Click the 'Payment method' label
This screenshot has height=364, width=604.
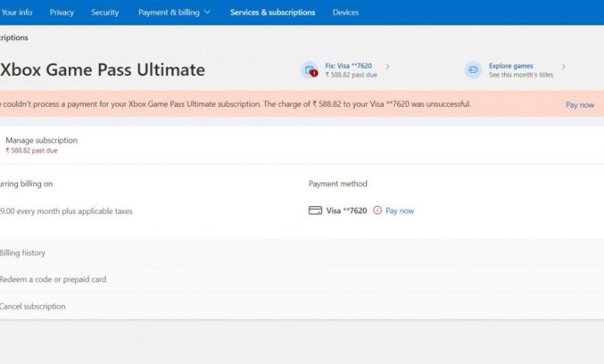tap(338, 184)
